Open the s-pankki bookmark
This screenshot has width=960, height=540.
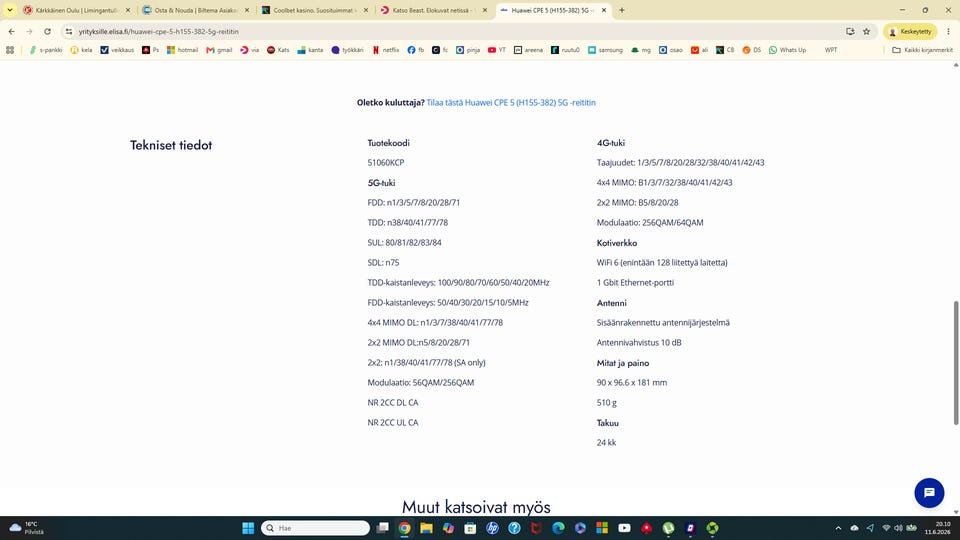46,50
